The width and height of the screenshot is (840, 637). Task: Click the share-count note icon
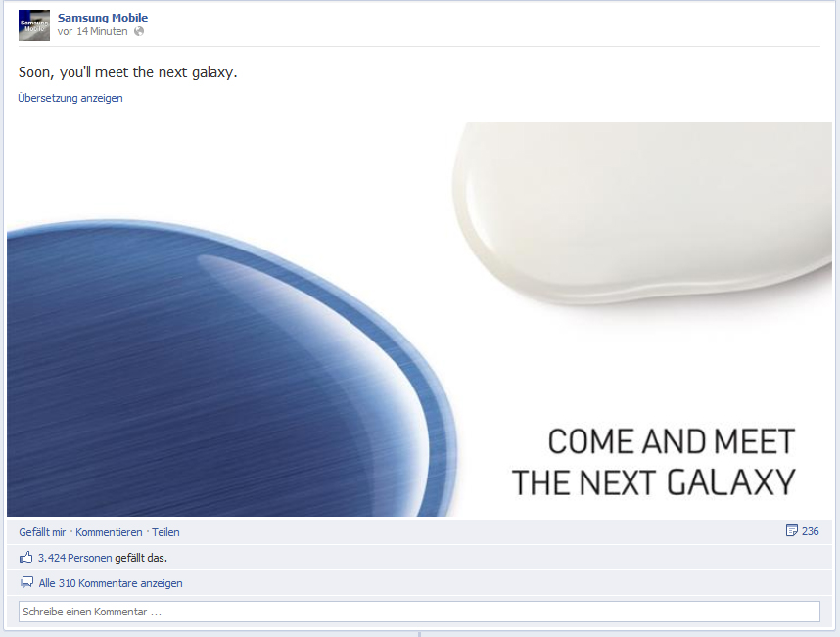click(x=791, y=530)
